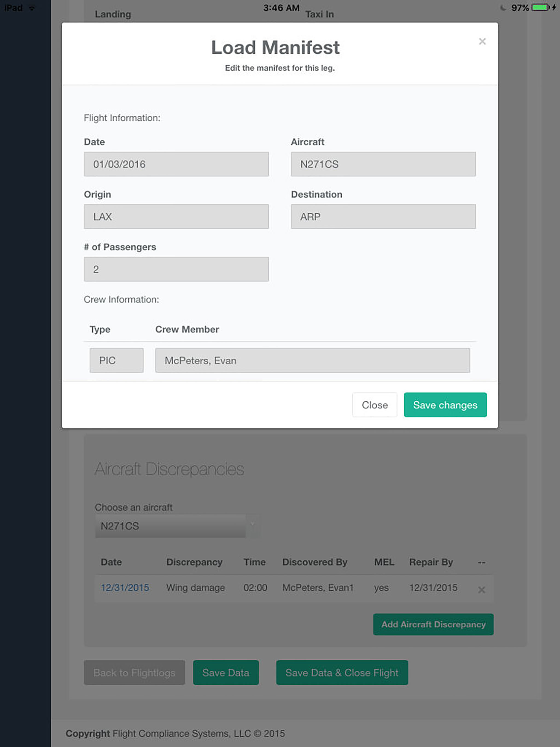Click Save Data & Close Flight
Screen dimensions: 560x747
click(x=342, y=673)
